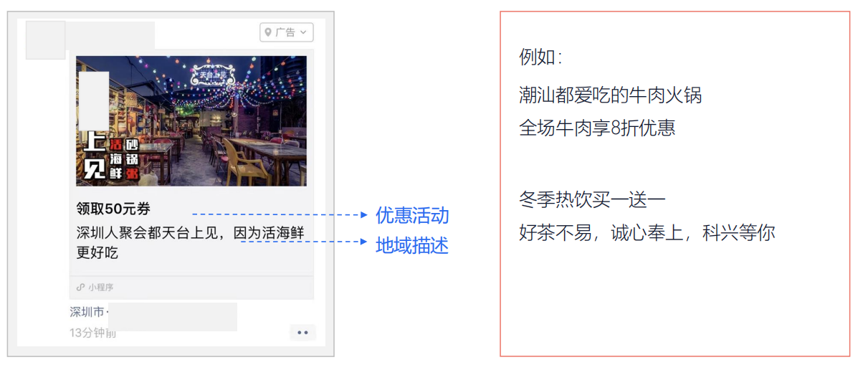This screenshot has width=868, height=370.
Task: Click the 小程序 link chain icon
Action: [x=81, y=288]
